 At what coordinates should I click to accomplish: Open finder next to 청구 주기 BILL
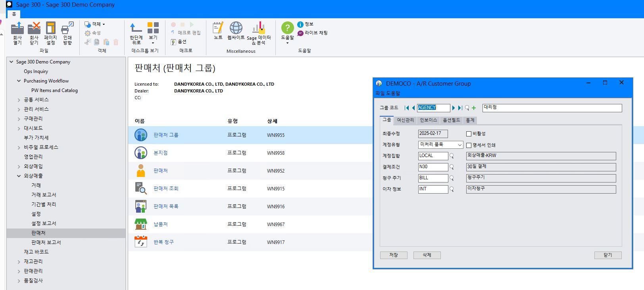click(x=452, y=178)
